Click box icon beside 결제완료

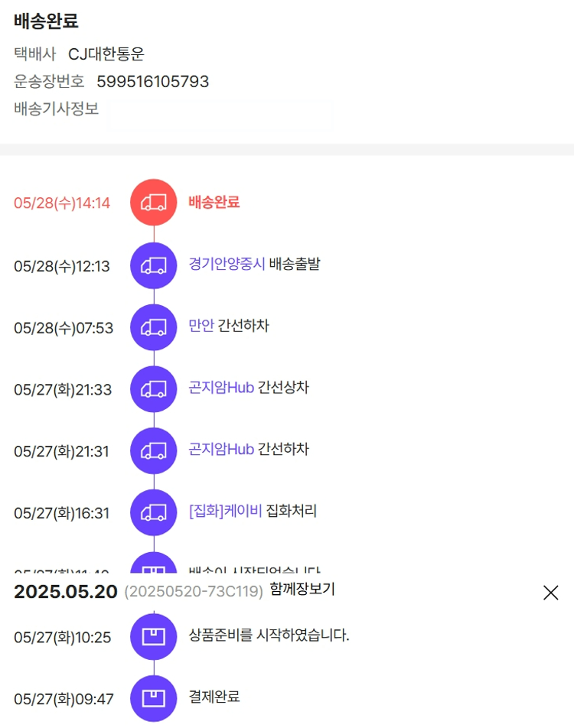click(154, 698)
